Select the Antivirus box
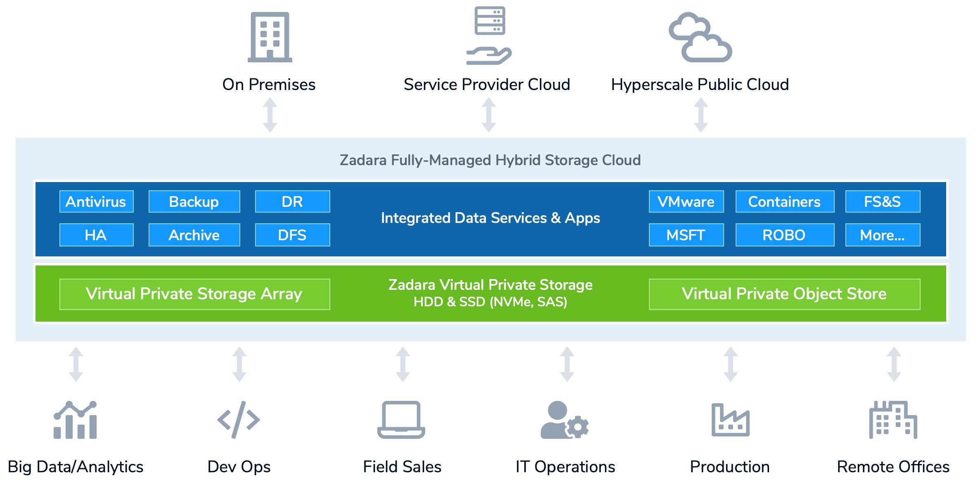980x483 pixels. pos(97,201)
